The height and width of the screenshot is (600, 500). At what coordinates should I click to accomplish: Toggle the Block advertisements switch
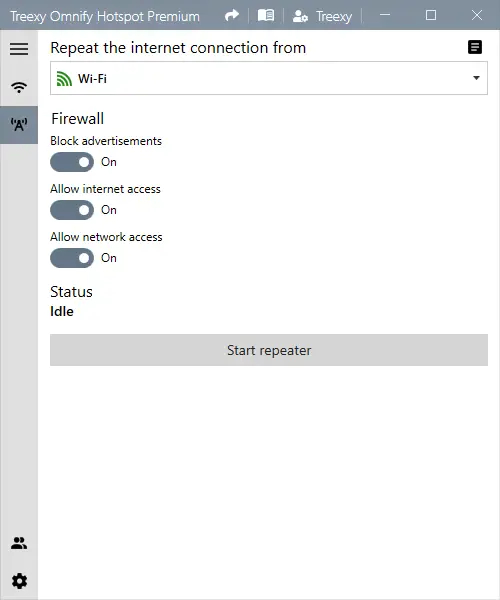point(72,162)
